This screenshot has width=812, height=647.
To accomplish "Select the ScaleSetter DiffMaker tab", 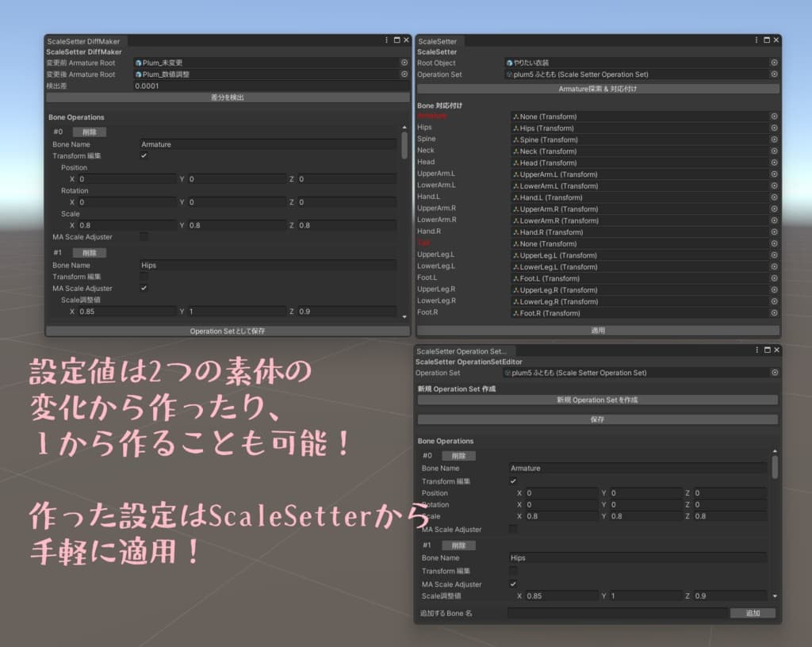I will 82,41.
